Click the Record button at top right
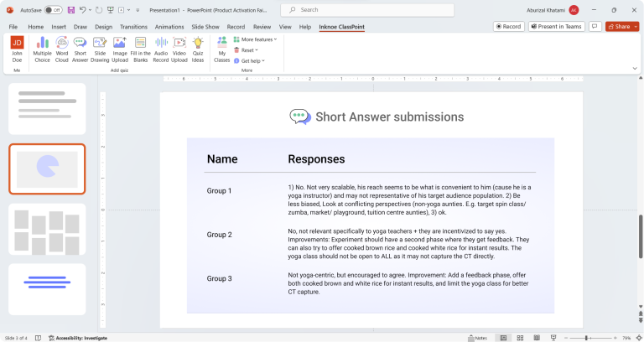 coord(509,26)
